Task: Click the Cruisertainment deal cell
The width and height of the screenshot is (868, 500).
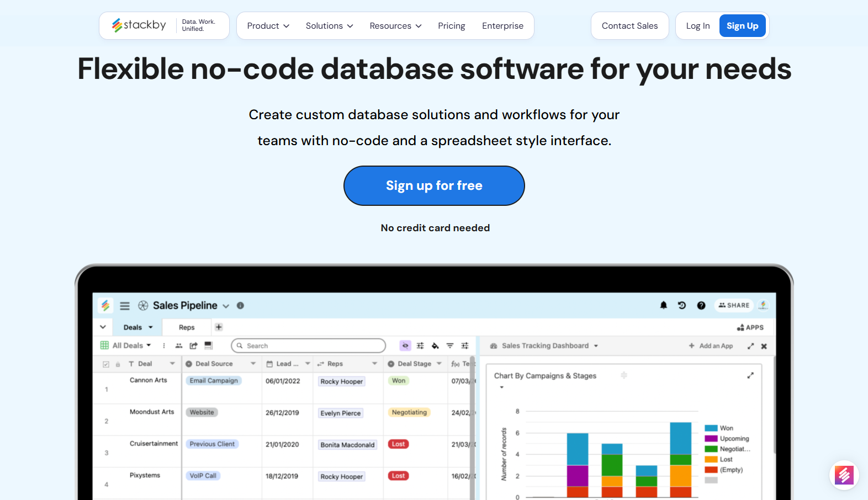Action: click(154, 444)
